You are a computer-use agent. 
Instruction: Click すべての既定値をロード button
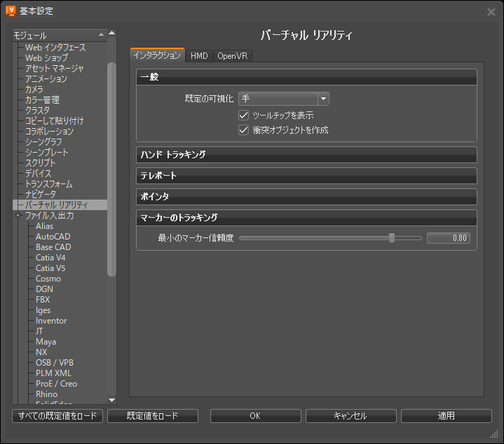57,416
